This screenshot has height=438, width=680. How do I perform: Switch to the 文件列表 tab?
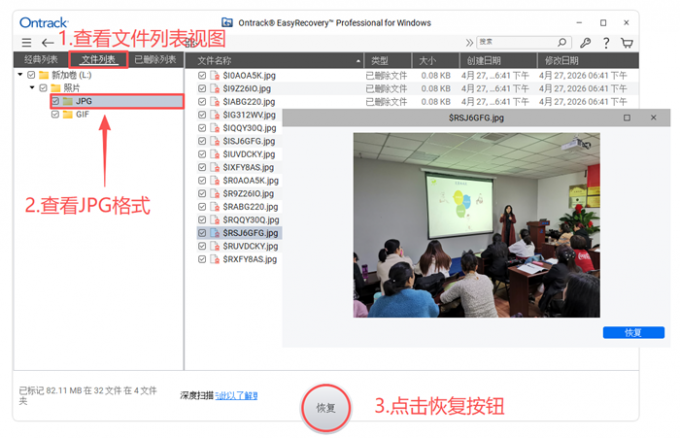[98, 59]
